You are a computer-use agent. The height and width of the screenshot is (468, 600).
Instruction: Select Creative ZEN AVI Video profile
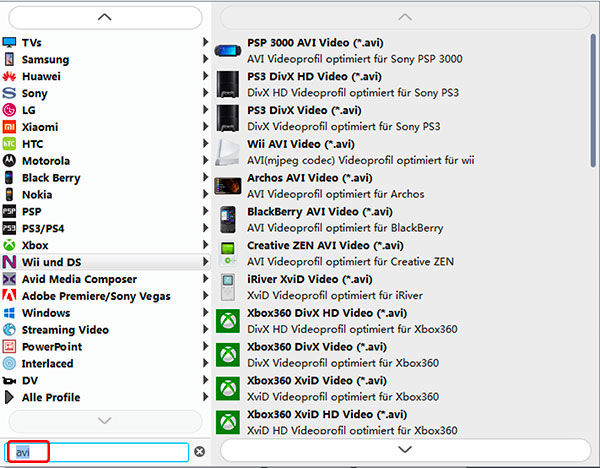point(402,253)
